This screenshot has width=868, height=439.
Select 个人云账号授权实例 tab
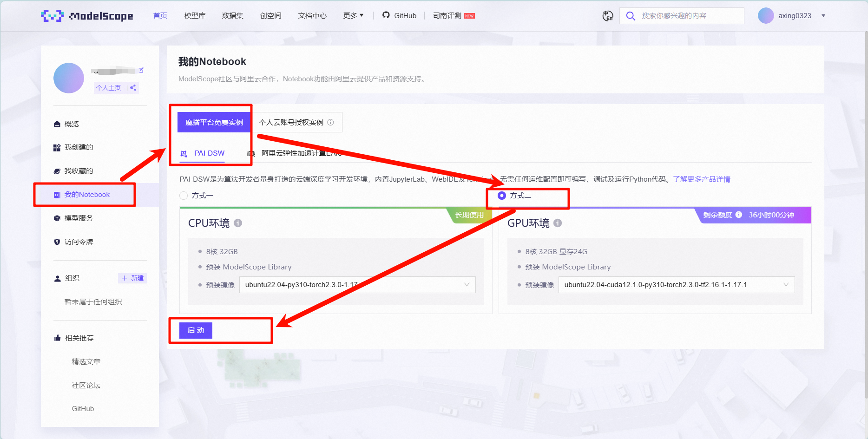pos(296,122)
